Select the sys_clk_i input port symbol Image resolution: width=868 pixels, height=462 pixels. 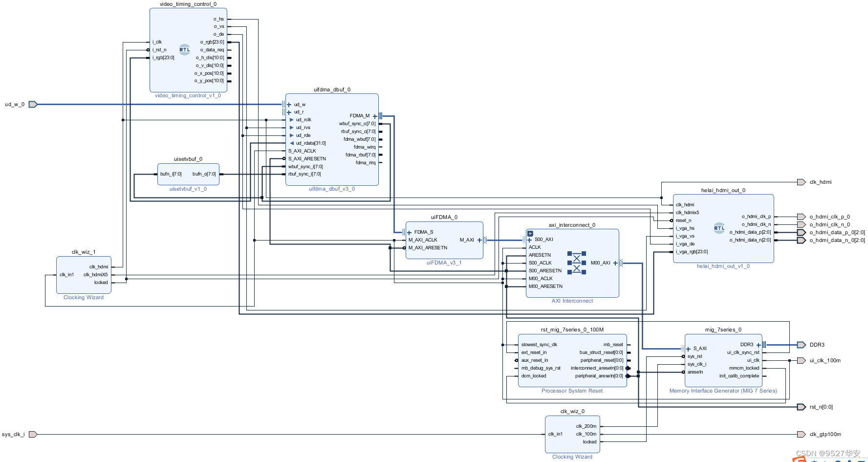coord(33,434)
